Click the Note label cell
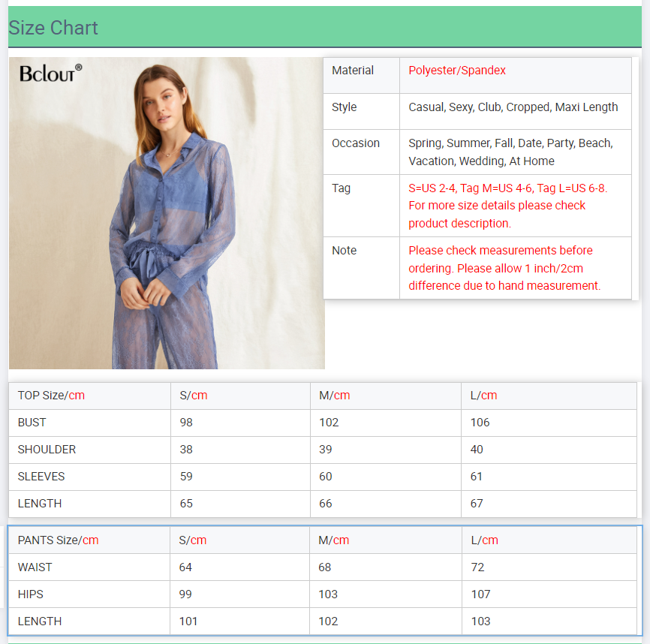Screen dimensions: 650x644 [x=361, y=268]
